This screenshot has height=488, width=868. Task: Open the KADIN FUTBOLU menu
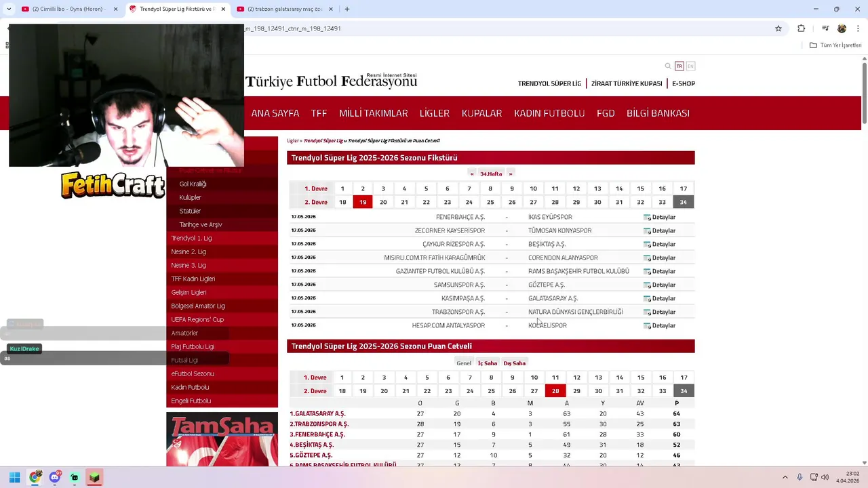click(x=549, y=113)
